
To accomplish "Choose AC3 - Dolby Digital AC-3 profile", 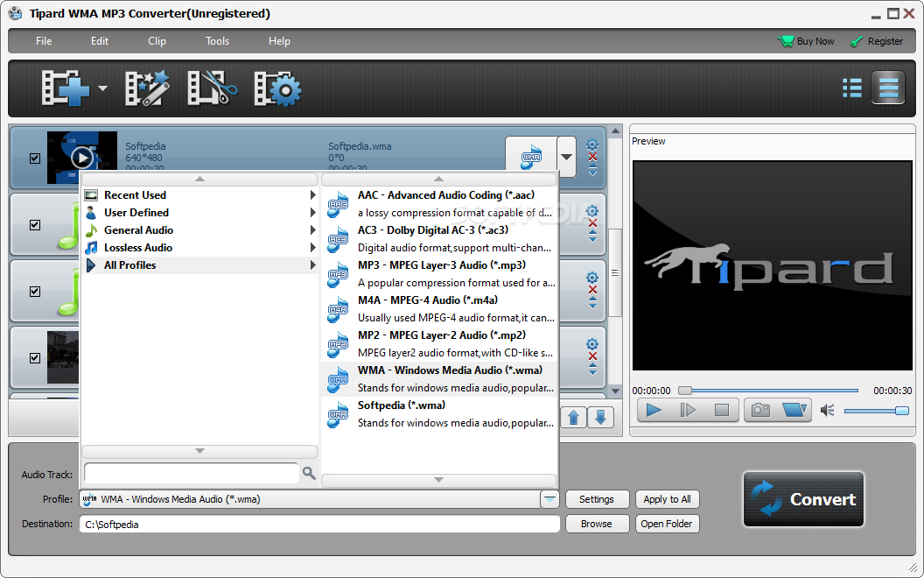I will (439, 239).
